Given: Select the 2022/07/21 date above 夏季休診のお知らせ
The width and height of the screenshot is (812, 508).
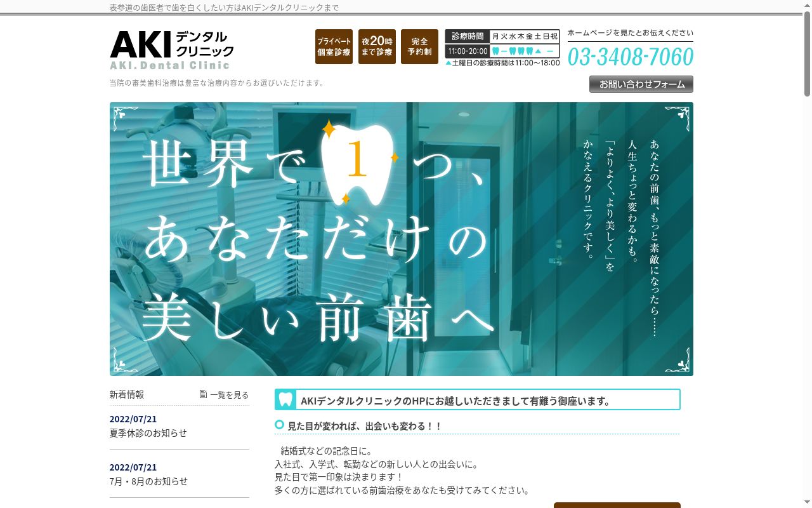Looking at the screenshot, I should (133, 419).
